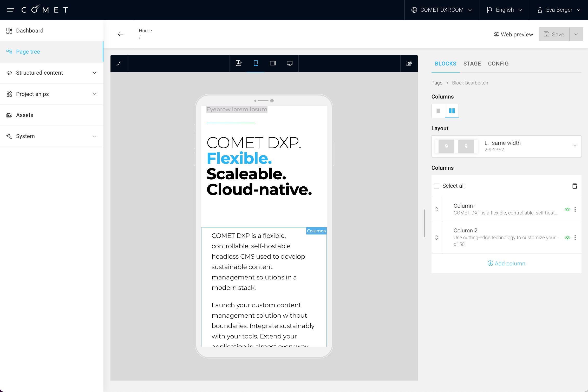Click the Columns label in preview

(x=316, y=231)
